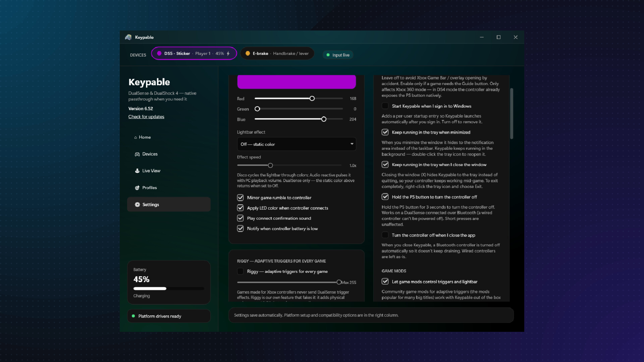Click the green Input live status dot
This screenshot has height=362, width=644.
[x=328, y=55]
